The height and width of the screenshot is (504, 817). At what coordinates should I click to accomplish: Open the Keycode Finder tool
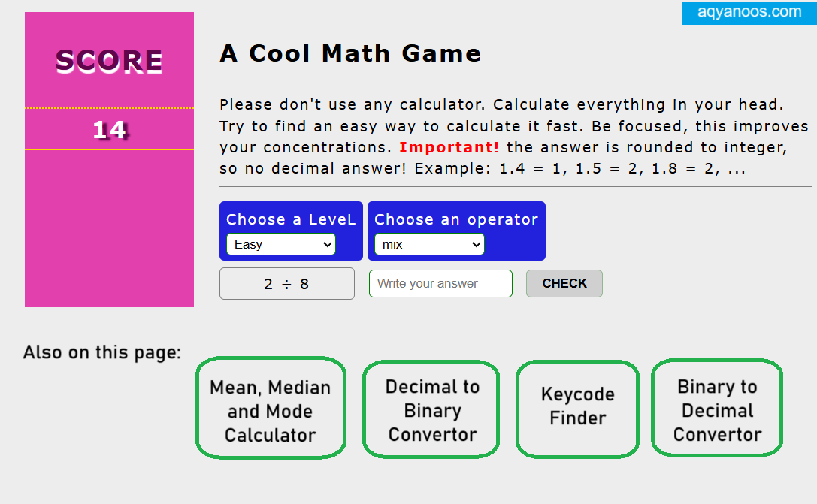coord(577,409)
